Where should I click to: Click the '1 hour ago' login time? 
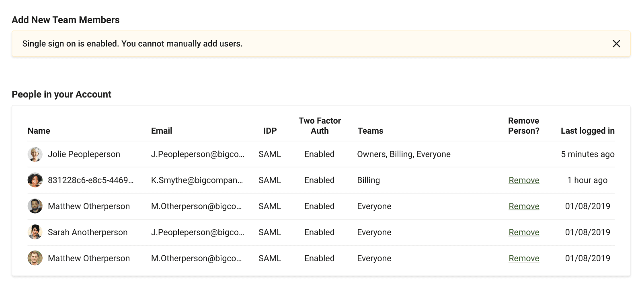(x=587, y=180)
